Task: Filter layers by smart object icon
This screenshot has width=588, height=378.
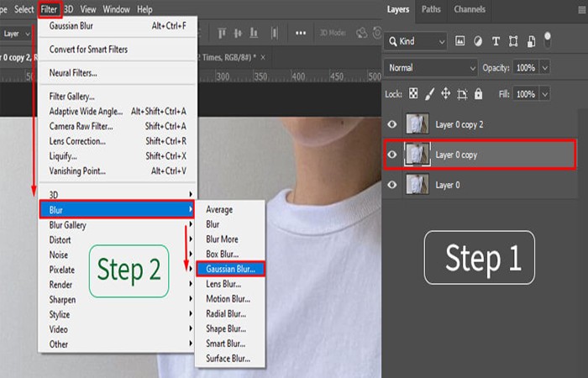Action: (x=531, y=41)
